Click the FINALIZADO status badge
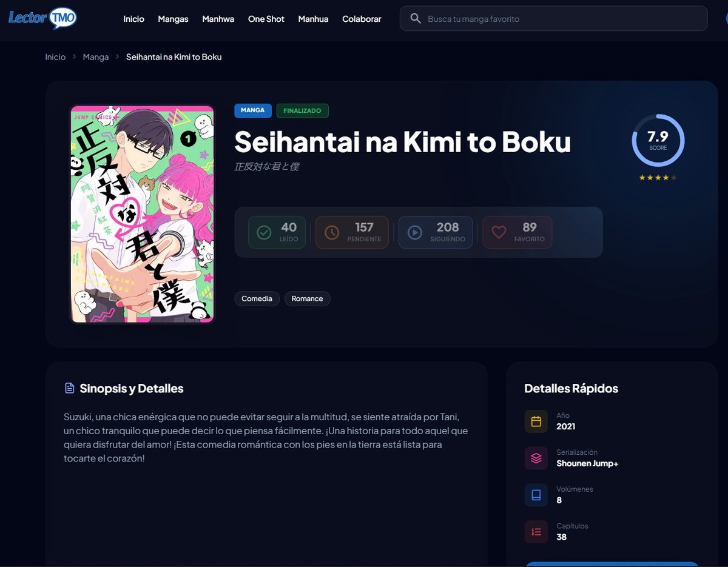 302,110
